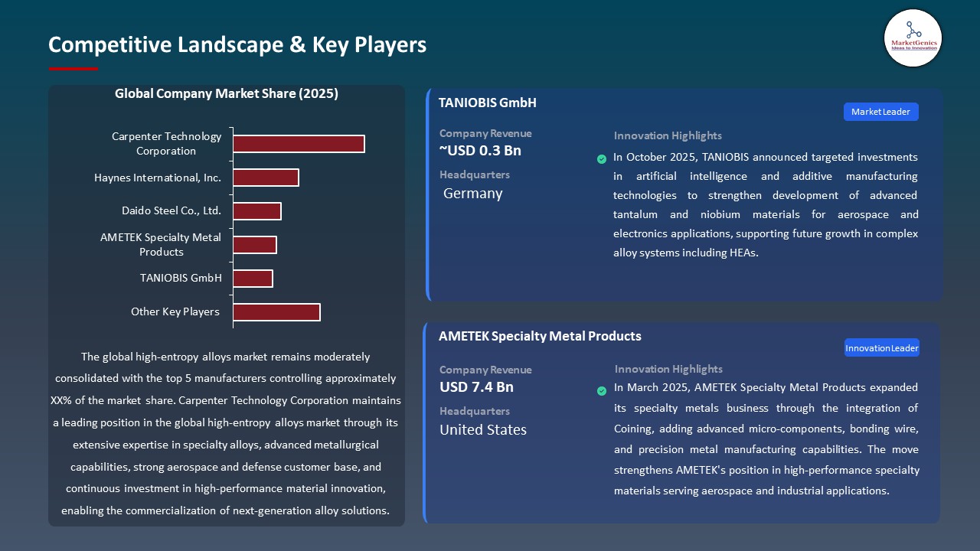Click Innovation Highlights heading in AMETEK card
Image resolution: width=980 pixels, height=551 pixels.
668,370
